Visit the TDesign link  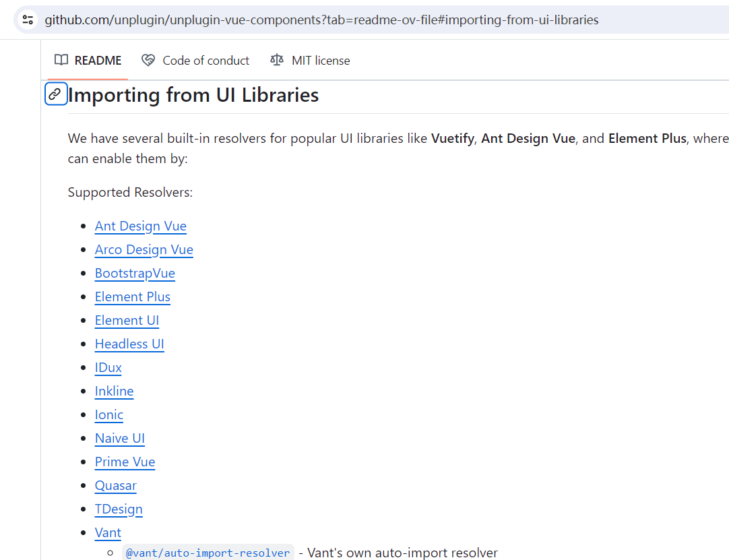click(x=119, y=509)
